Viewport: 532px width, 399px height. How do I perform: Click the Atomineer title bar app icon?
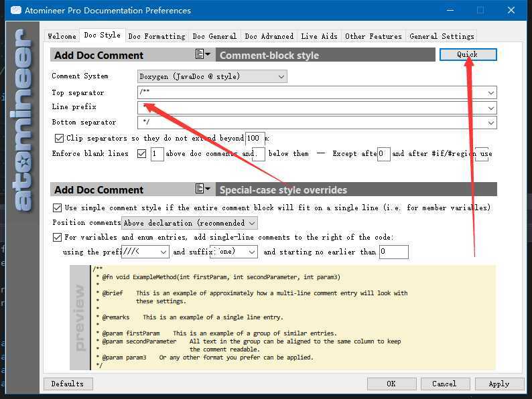click(x=16, y=10)
